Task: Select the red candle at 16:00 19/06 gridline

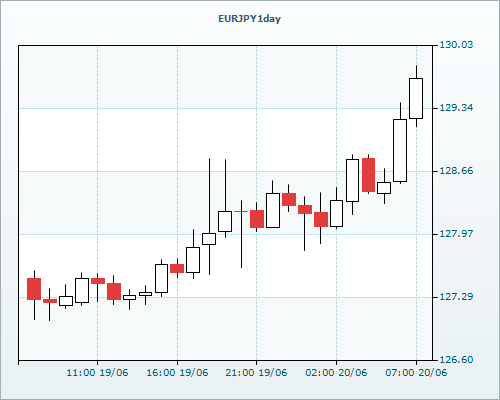Action: [x=177, y=268]
